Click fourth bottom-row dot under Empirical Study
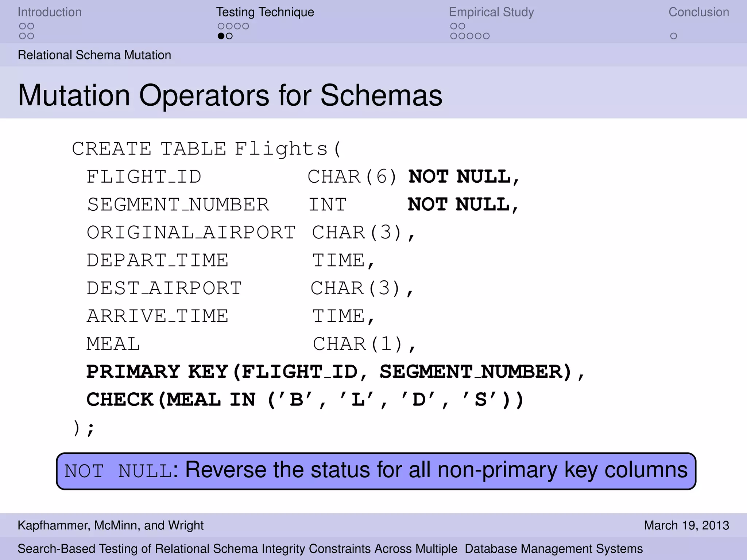The width and height of the screenshot is (747, 560). coord(478,36)
